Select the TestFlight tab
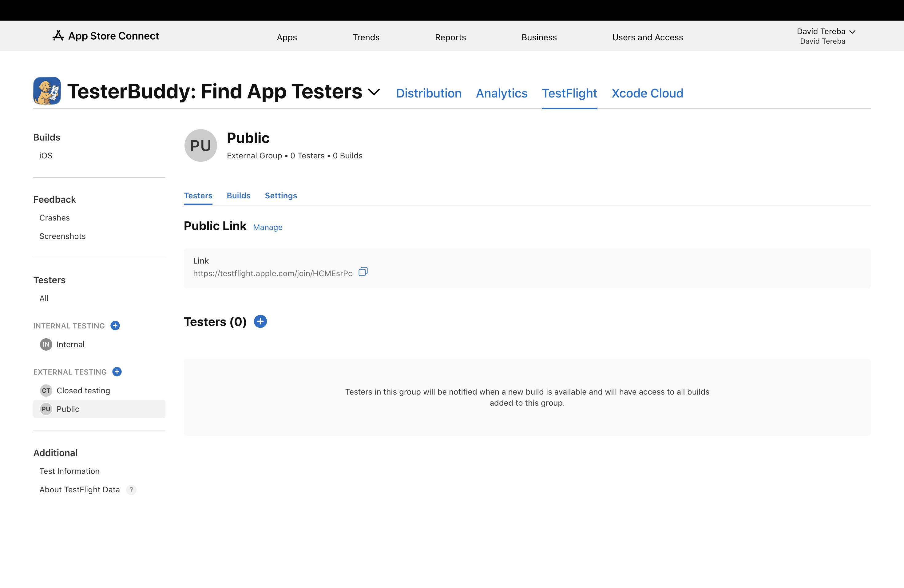This screenshot has height=588, width=904. coord(569,93)
